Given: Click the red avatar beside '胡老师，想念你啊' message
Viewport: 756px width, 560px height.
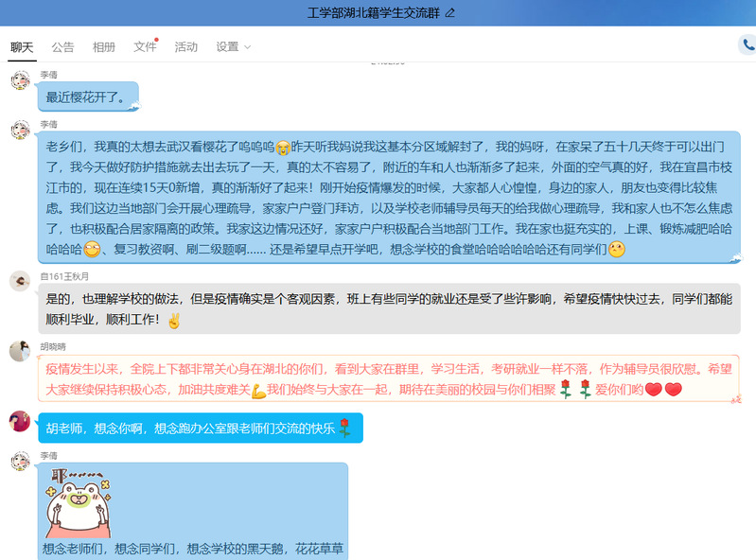Looking at the screenshot, I should [20, 421].
